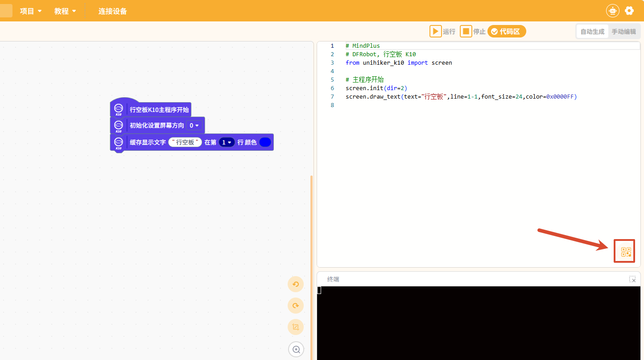Viewport: 644px width, 360px height.
Task: Click line number 8 in the code editor
Action: click(x=332, y=105)
